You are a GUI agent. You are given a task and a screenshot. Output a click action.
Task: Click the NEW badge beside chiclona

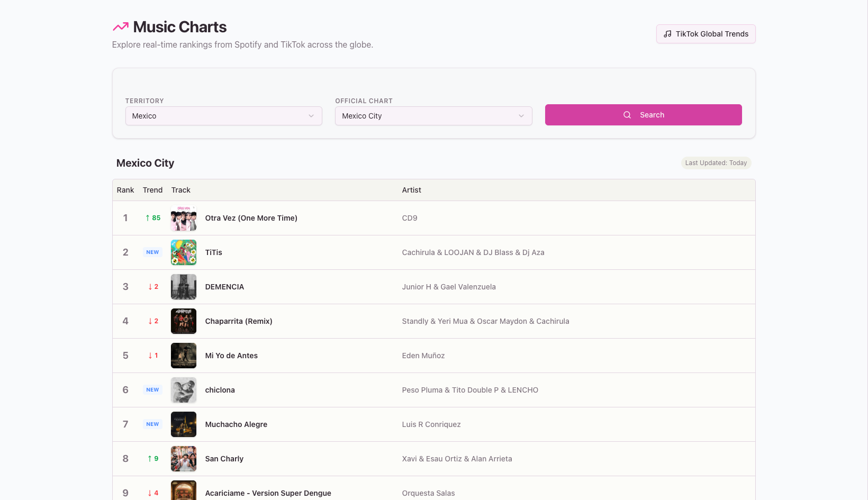(x=152, y=389)
